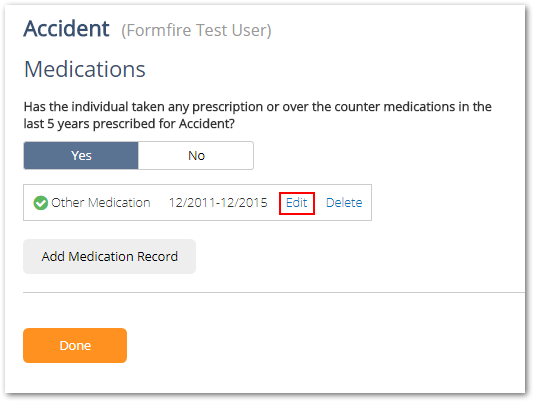Edit the Other Medication record
Screen dimensions: 534x402
[297, 203]
